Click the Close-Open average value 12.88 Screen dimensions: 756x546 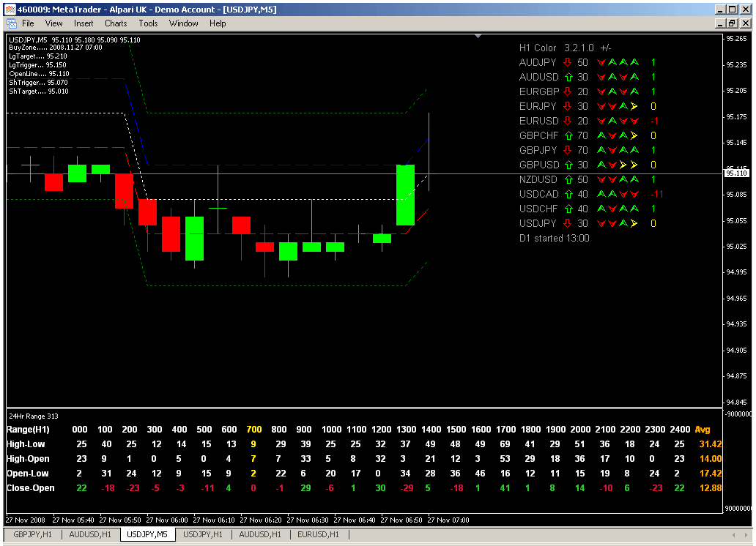(710, 487)
